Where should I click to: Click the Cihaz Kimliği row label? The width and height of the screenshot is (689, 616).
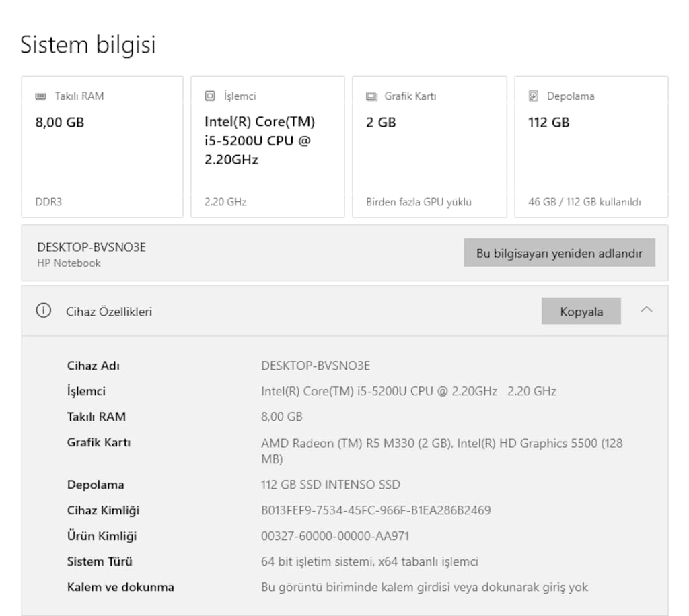click(x=103, y=510)
